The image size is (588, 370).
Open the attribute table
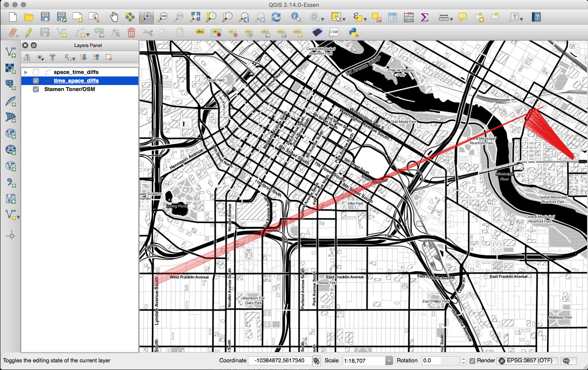[393, 17]
